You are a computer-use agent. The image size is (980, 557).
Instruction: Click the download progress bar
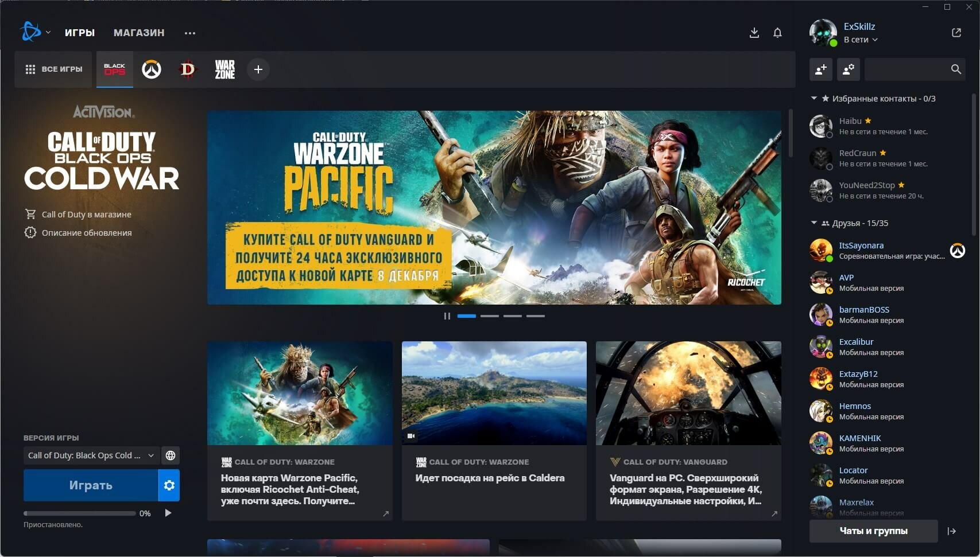coord(80,513)
